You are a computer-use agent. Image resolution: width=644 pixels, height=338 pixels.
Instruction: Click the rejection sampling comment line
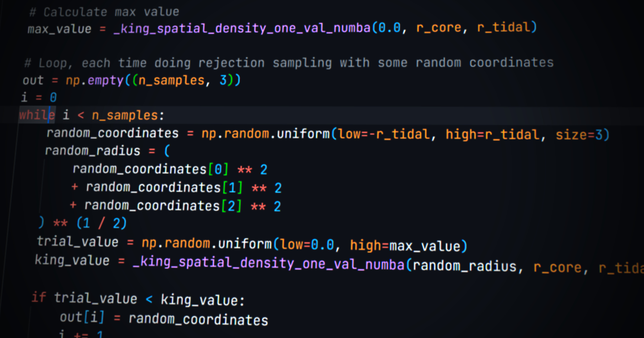click(x=289, y=63)
